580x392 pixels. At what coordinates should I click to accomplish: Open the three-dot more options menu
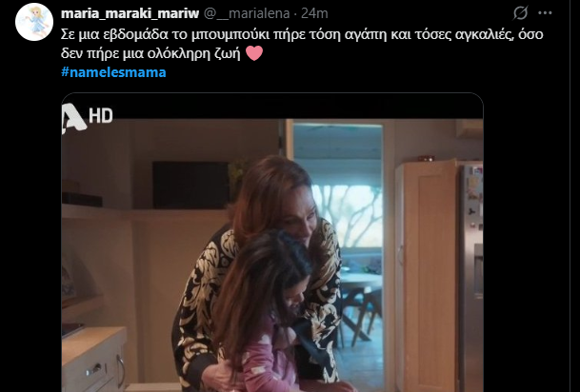coord(545,13)
